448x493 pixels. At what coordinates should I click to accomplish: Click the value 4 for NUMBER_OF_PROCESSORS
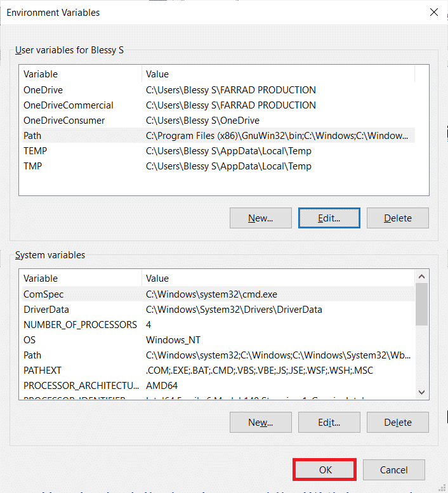(148, 324)
